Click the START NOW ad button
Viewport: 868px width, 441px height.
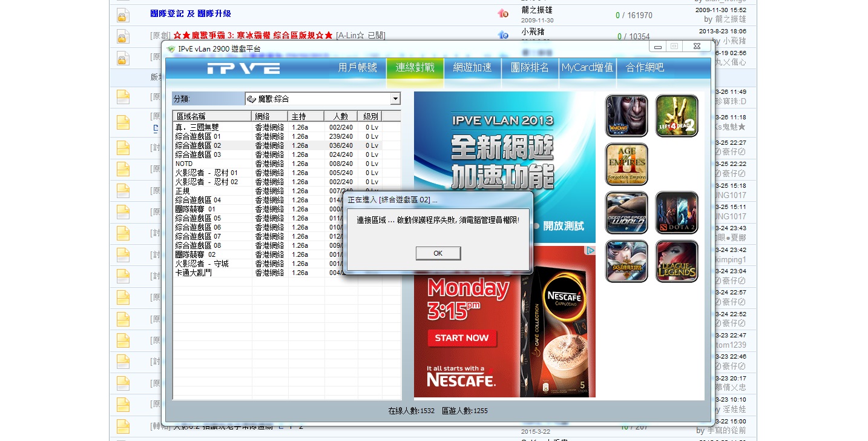pyautogui.click(x=462, y=338)
